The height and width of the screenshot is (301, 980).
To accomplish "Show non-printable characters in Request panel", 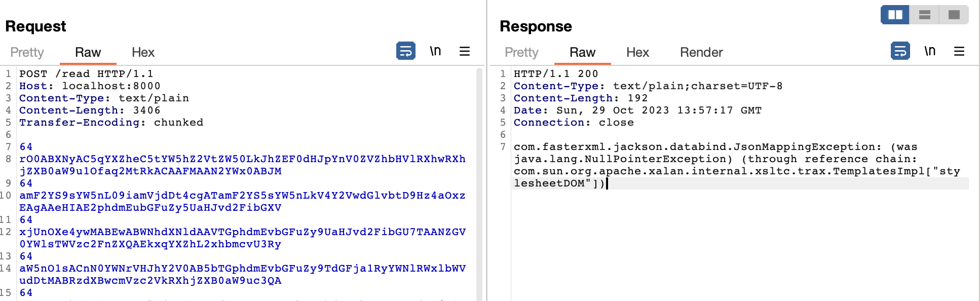I will (435, 51).
